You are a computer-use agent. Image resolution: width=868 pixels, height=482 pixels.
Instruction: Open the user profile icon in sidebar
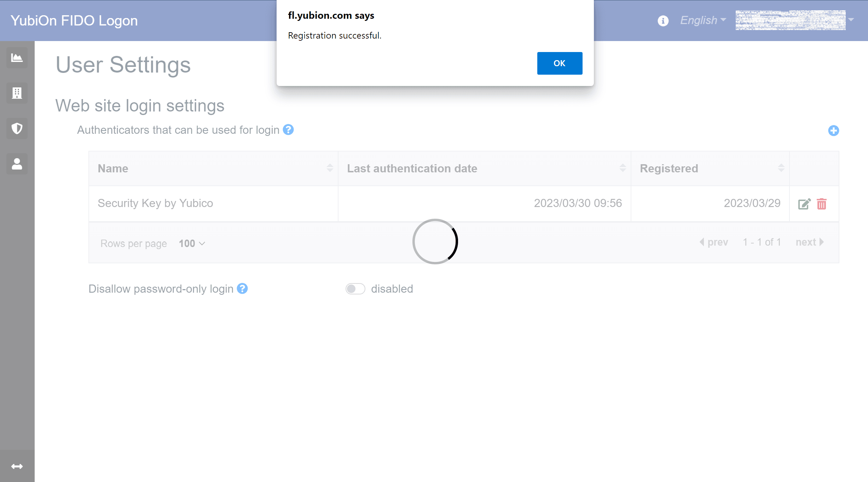(17, 164)
